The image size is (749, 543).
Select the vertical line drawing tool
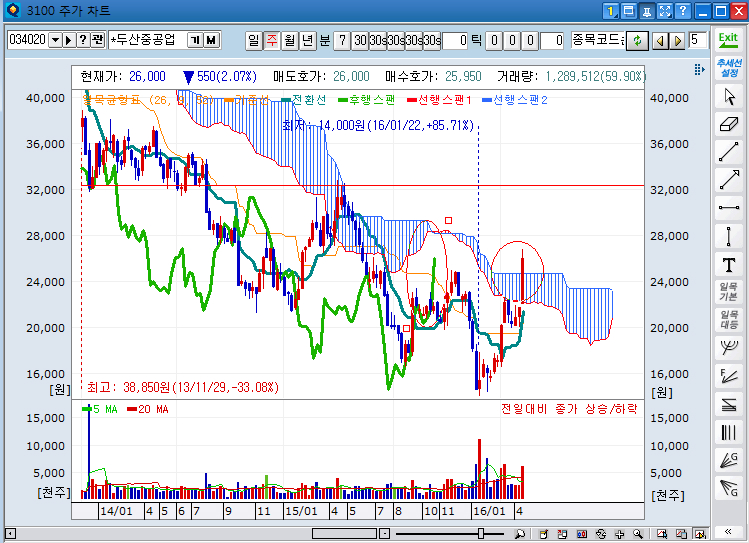[x=728, y=237]
